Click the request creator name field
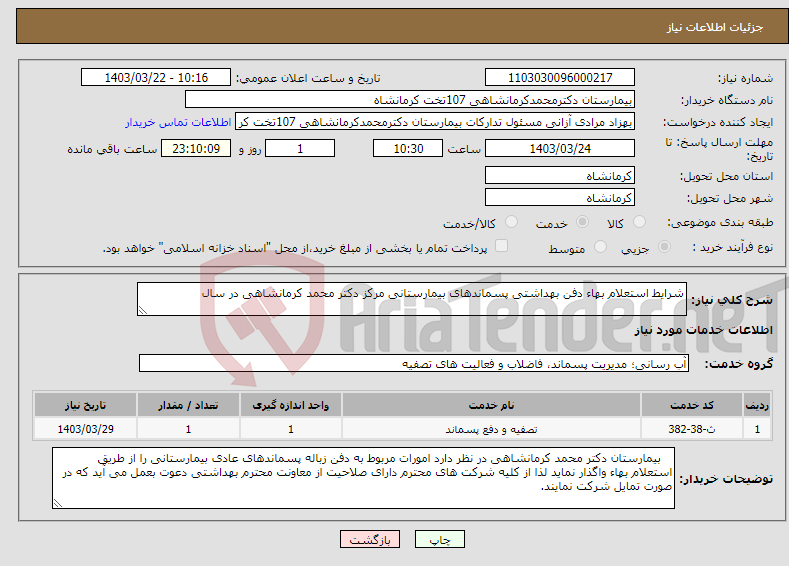Viewport: 789px width, 566px height. (435, 122)
